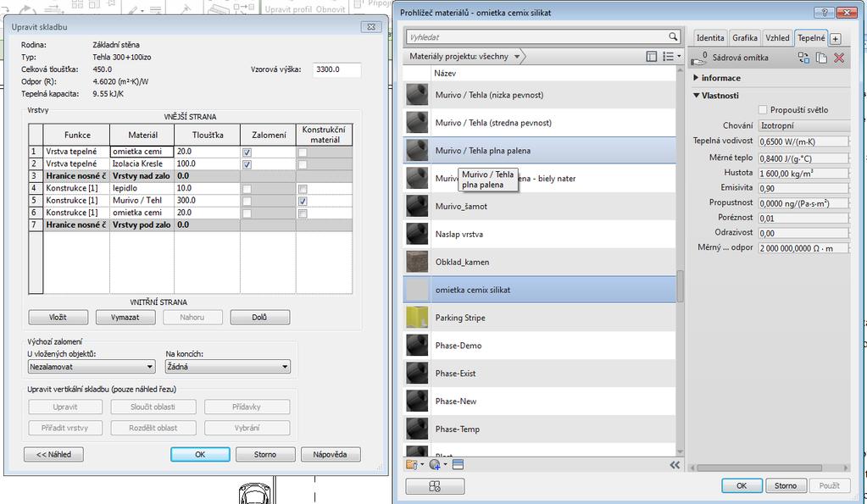Viewport: 867px width, 504px height.
Task: Toggle Zalomení checkbox for row 1
Action: click(x=247, y=152)
